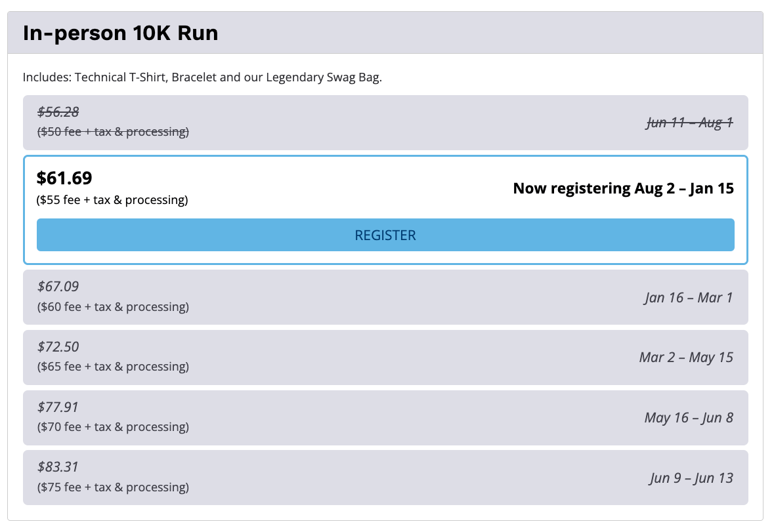Select the $67.09 price tier
Viewport: 774px width, 532px height.
(58, 287)
